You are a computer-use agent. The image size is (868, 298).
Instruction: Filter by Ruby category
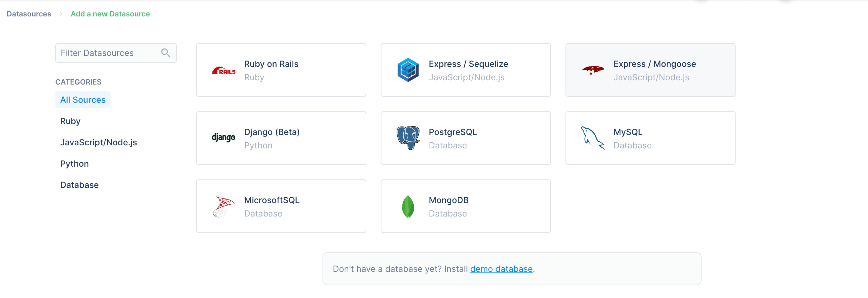click(70, 121)
